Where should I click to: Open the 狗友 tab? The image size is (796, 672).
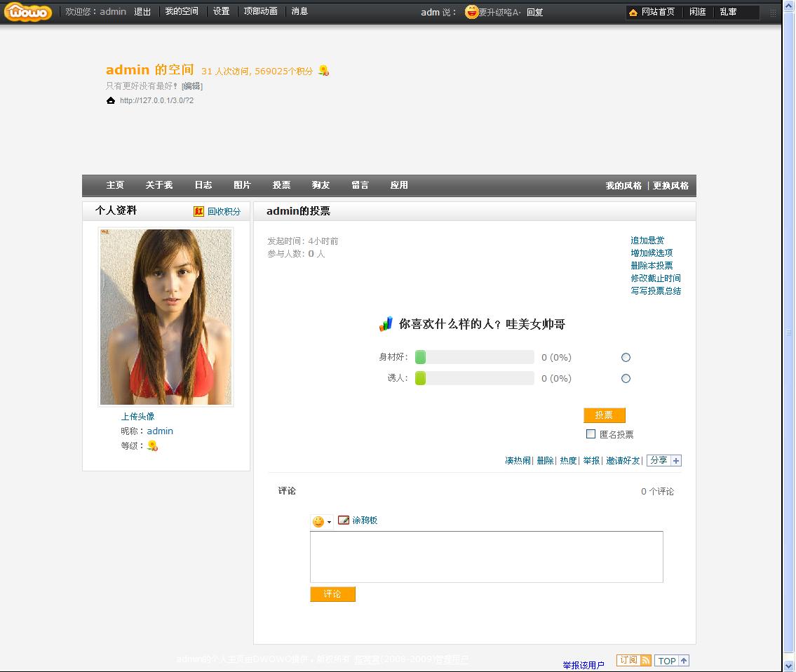click(x=321, y=185)
